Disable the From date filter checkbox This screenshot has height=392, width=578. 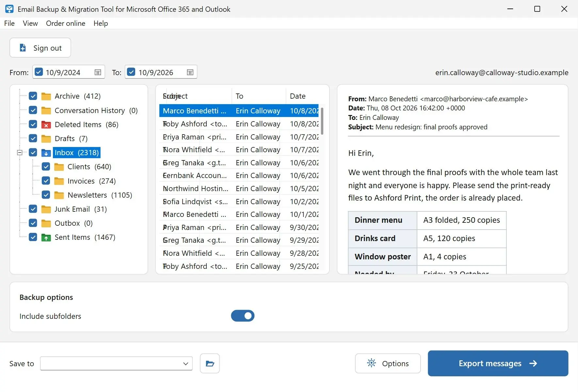point(39,72)
